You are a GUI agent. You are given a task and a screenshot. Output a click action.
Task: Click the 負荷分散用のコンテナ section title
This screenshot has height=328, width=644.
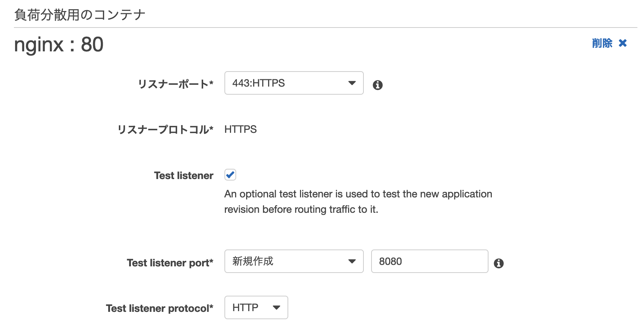[x=80, y=15]
